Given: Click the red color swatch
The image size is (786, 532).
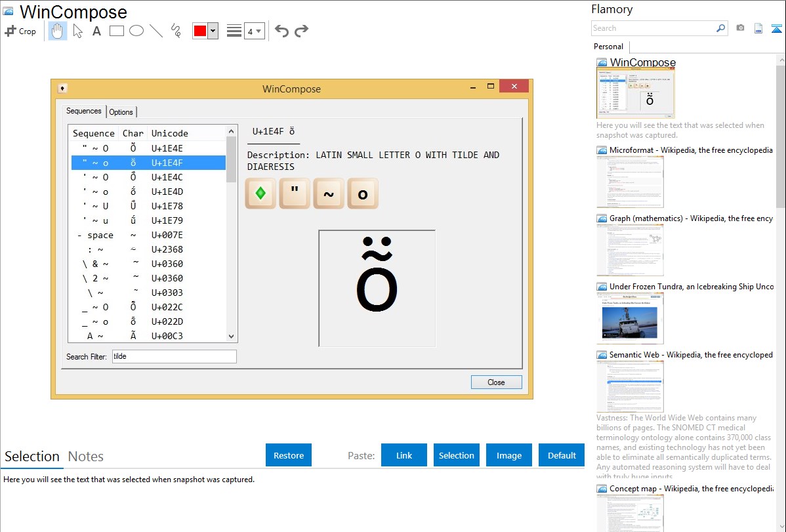Looking at the screenshot, I should [200, 31].
